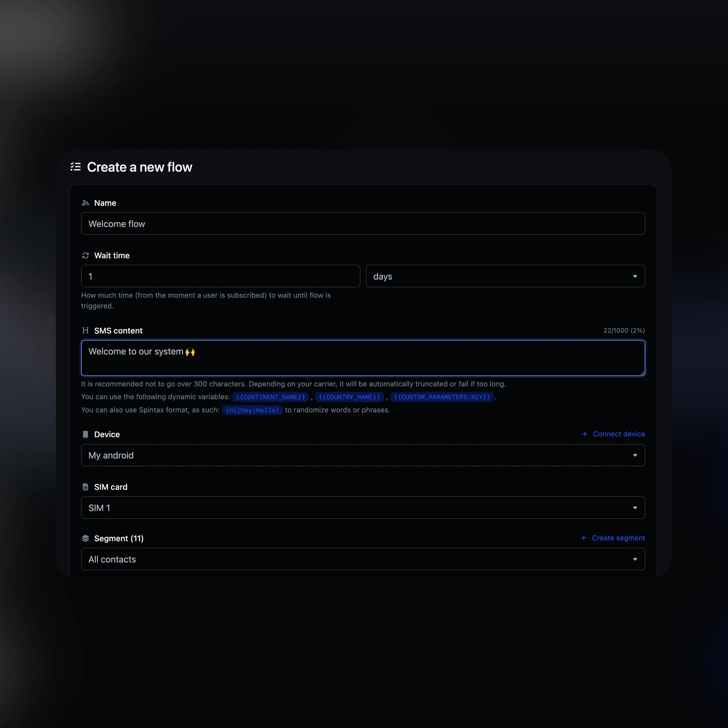Screen dimensions: 728x728
Task: Click the Spintax example chip Hi|Hey|Hello
Action: point(252,410)
